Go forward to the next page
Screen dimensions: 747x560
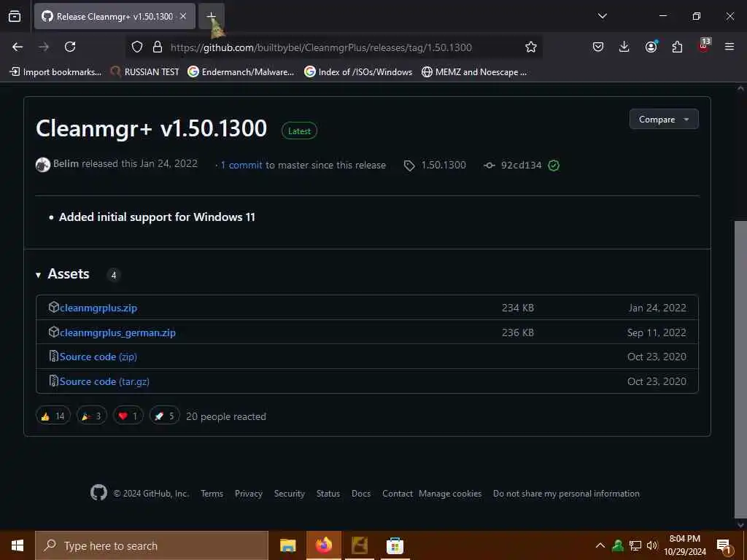point(44,47)
